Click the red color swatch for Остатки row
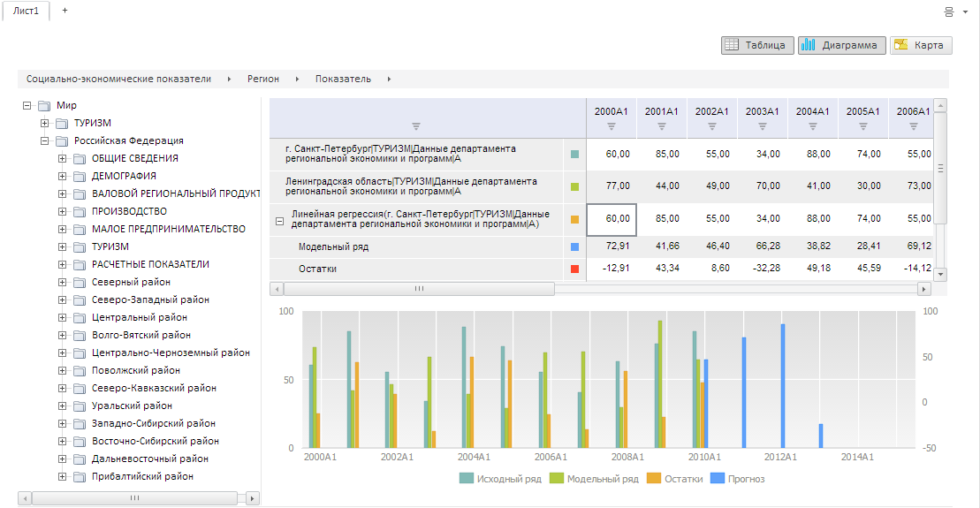The height and width of the screenshot is (508, 980). click(574, 269)
